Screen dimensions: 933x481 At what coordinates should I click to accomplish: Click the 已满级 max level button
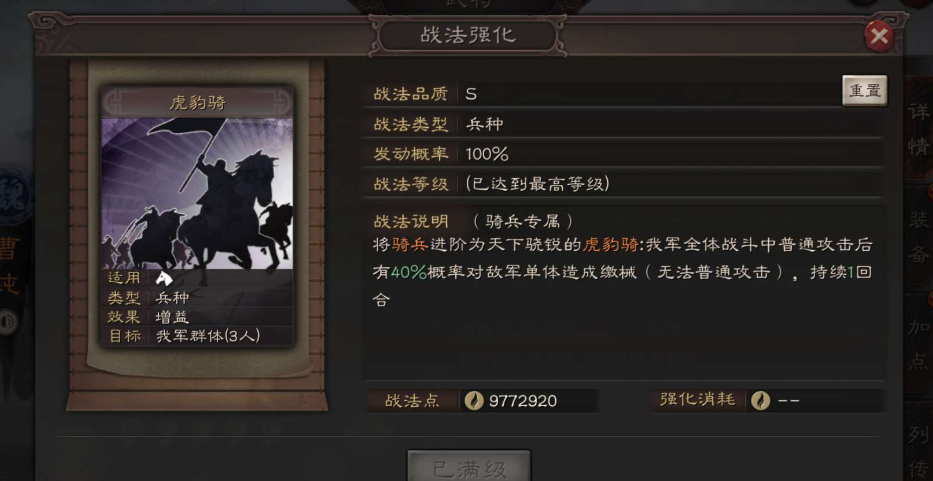coord(469,467)
